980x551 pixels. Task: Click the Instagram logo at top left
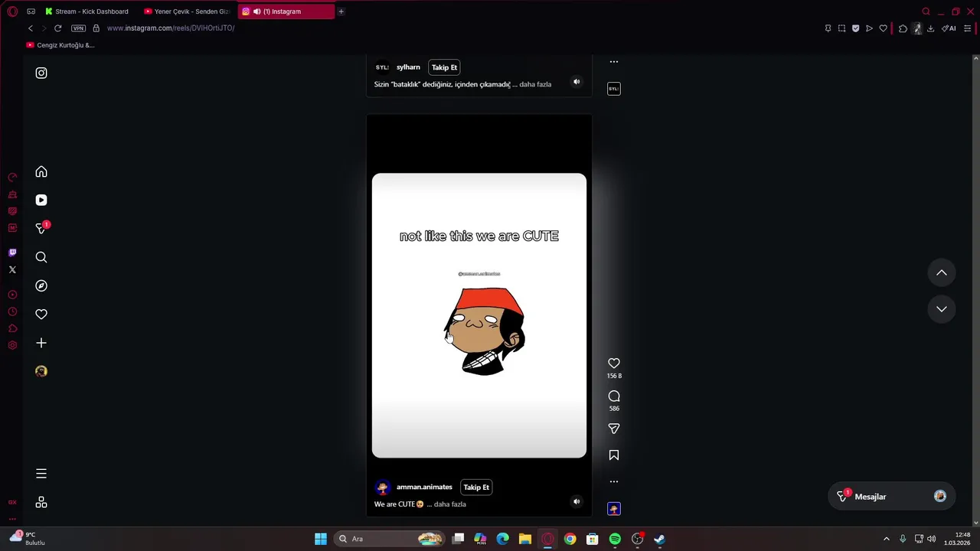tap(41, 73)
